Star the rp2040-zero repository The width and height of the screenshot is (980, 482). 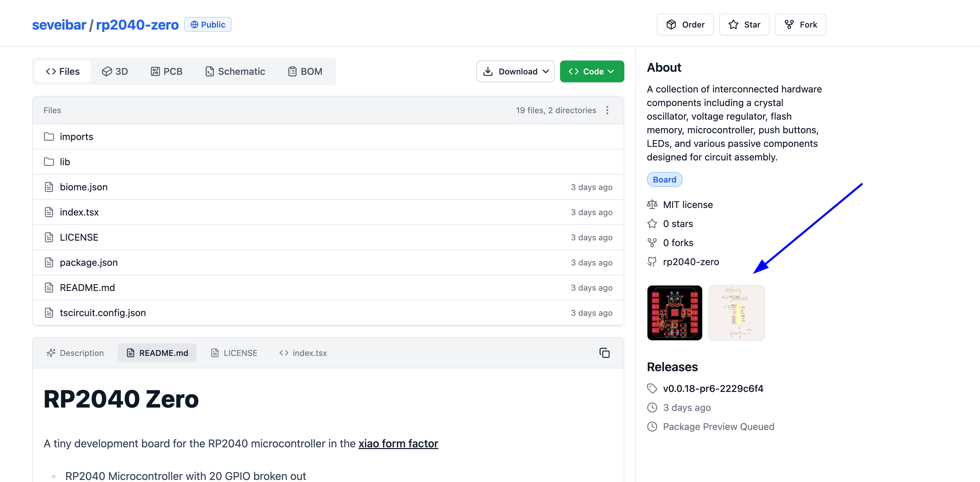coord(744,25)
